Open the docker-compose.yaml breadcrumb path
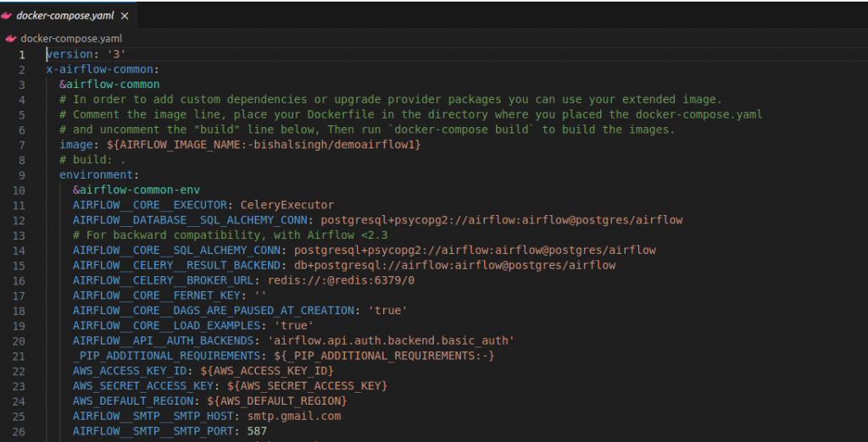 tap(71, 39)
